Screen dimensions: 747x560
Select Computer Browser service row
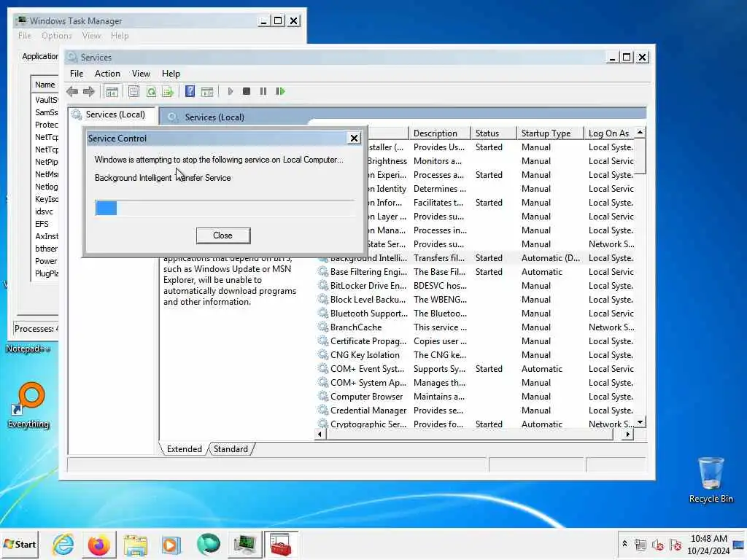(476, 396)
